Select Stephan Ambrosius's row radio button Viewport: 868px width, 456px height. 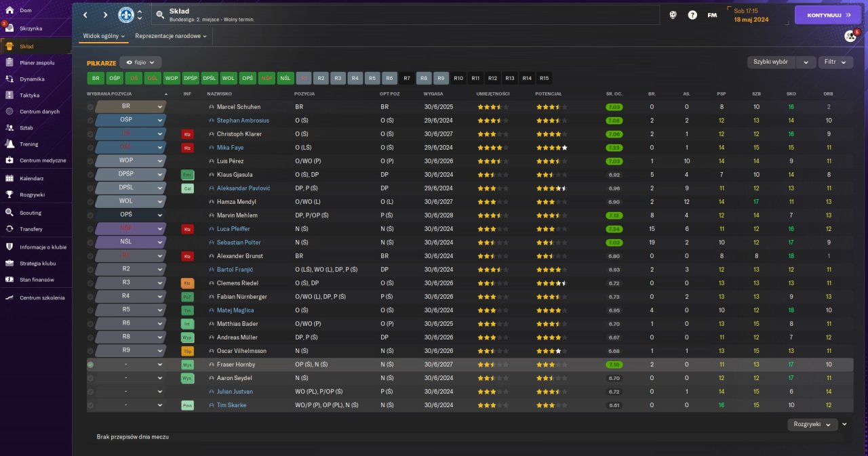[x=90, y=121]
